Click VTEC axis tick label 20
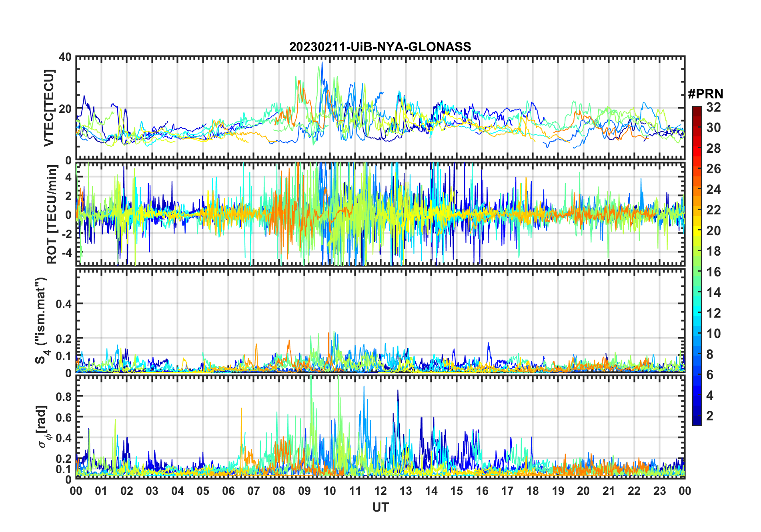Screen dimensions: 761x532 (65, 108)
